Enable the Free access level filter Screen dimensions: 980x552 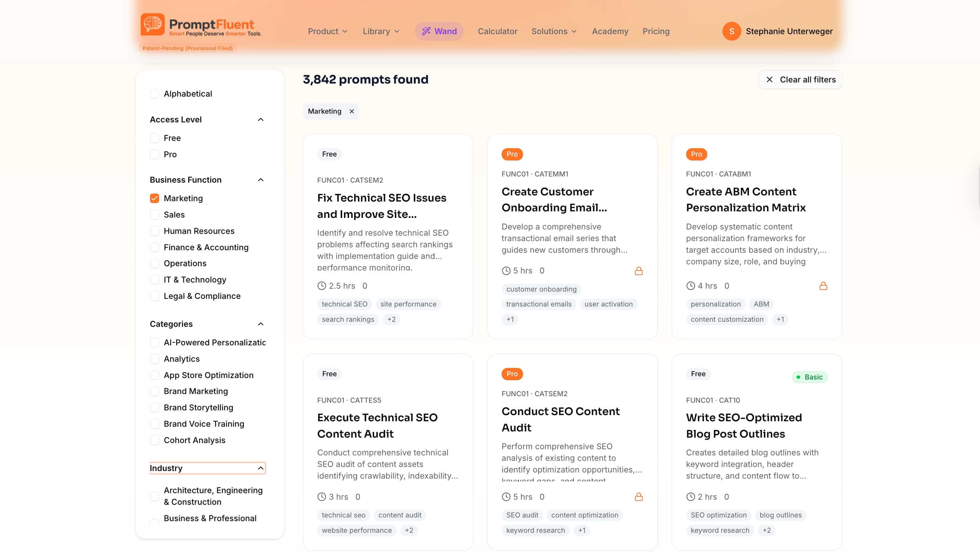tap(154, 138)
